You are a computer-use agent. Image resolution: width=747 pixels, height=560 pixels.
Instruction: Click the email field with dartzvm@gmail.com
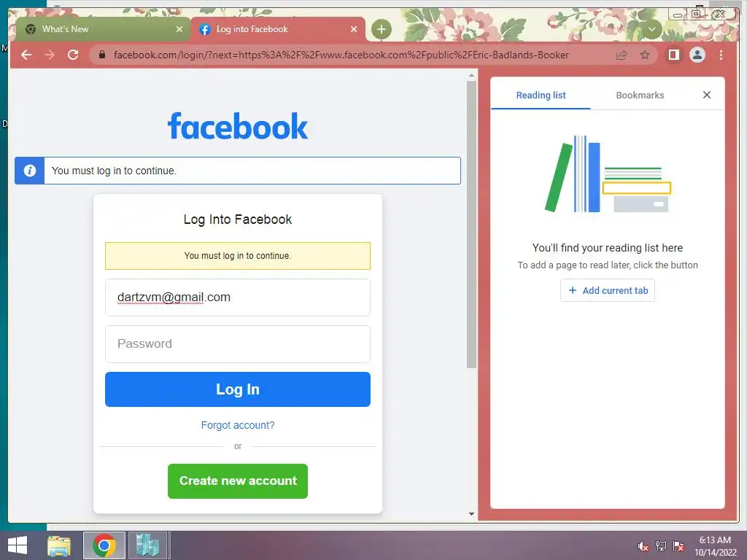pos(238,297)
